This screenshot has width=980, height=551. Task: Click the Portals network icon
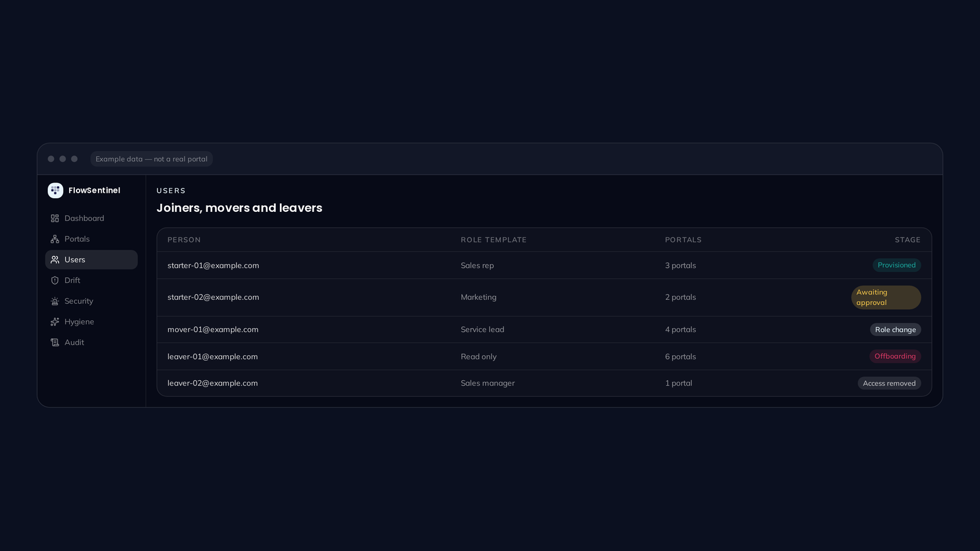click(55, 239)
